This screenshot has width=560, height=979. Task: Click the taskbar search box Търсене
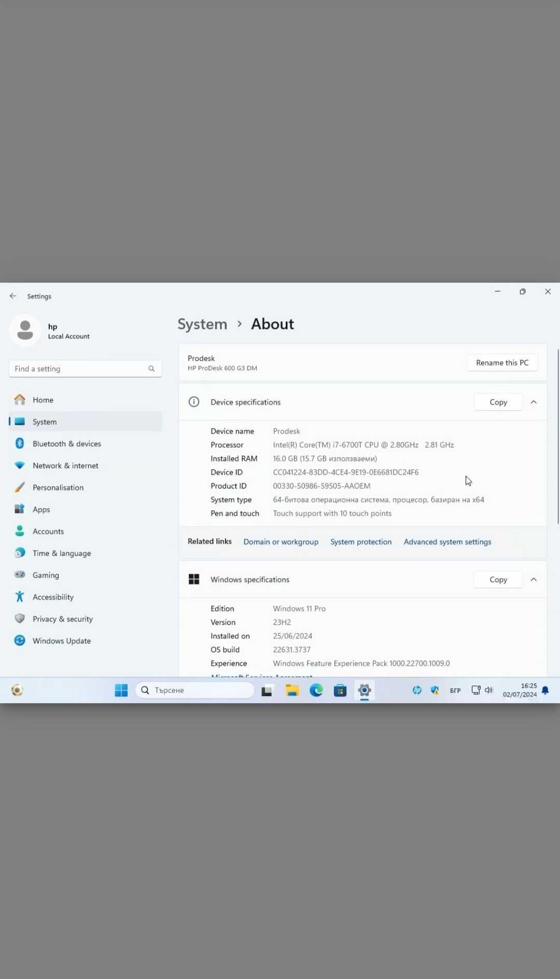[195, 690]
